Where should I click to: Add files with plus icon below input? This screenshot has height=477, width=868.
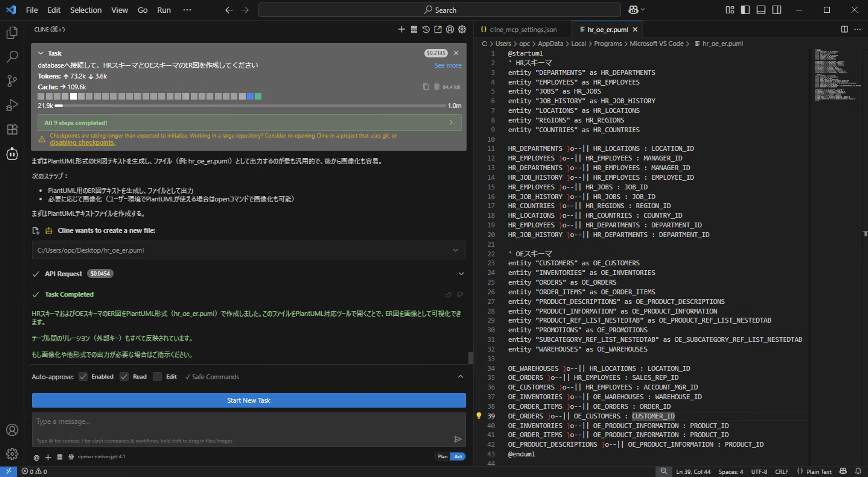coord(48,457)
